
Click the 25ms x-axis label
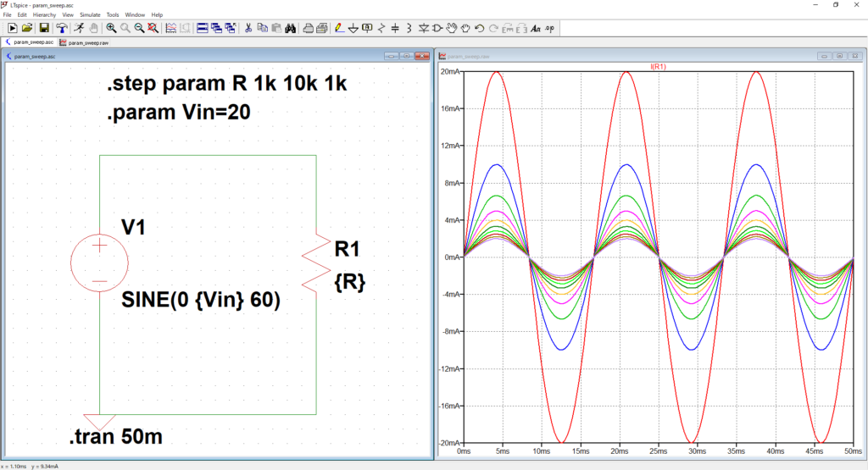pyautogui.click(x=658, y=451)
